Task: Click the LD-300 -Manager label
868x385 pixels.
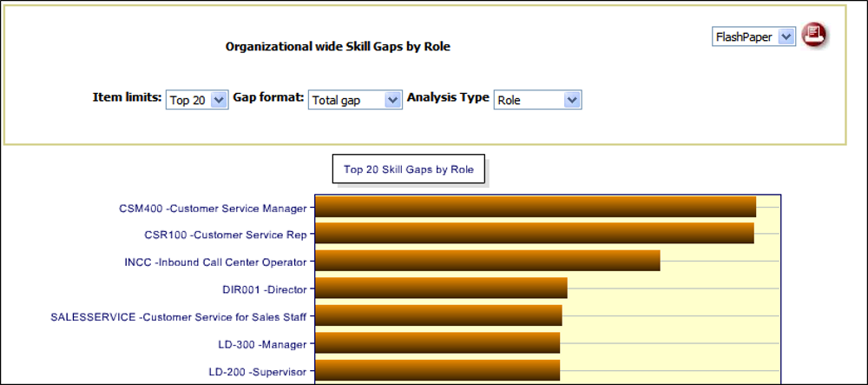Action: click(262, 344)
